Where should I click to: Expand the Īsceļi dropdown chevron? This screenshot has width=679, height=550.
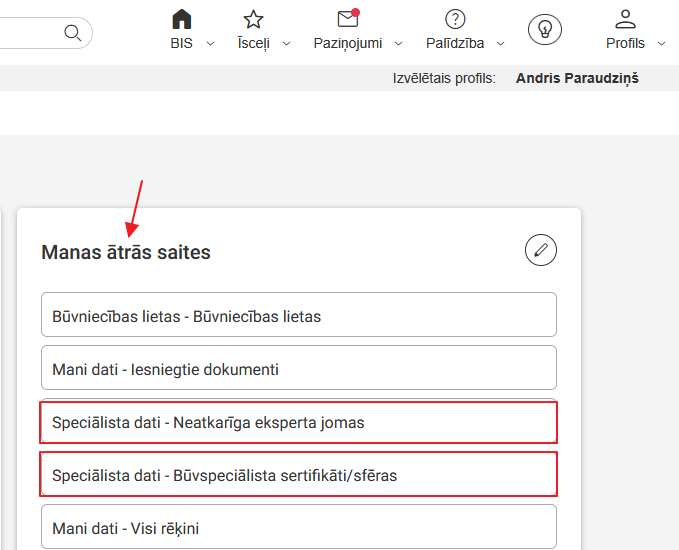287,44
